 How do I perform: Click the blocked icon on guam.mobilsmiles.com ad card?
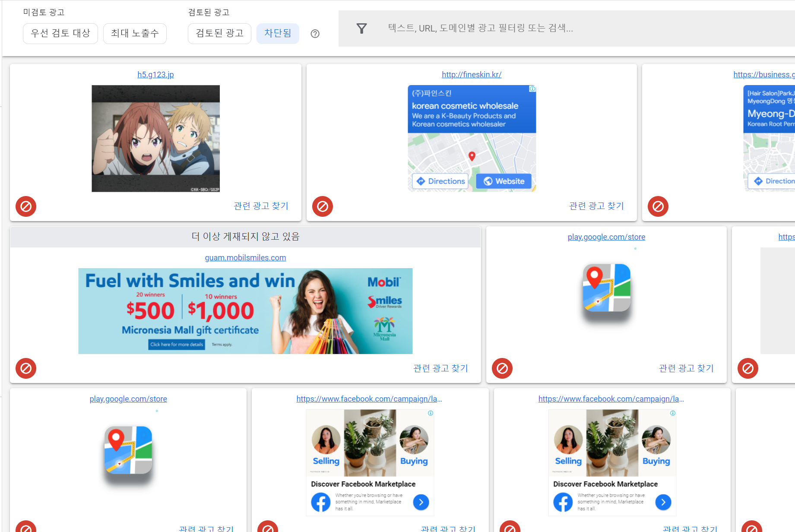26,368
